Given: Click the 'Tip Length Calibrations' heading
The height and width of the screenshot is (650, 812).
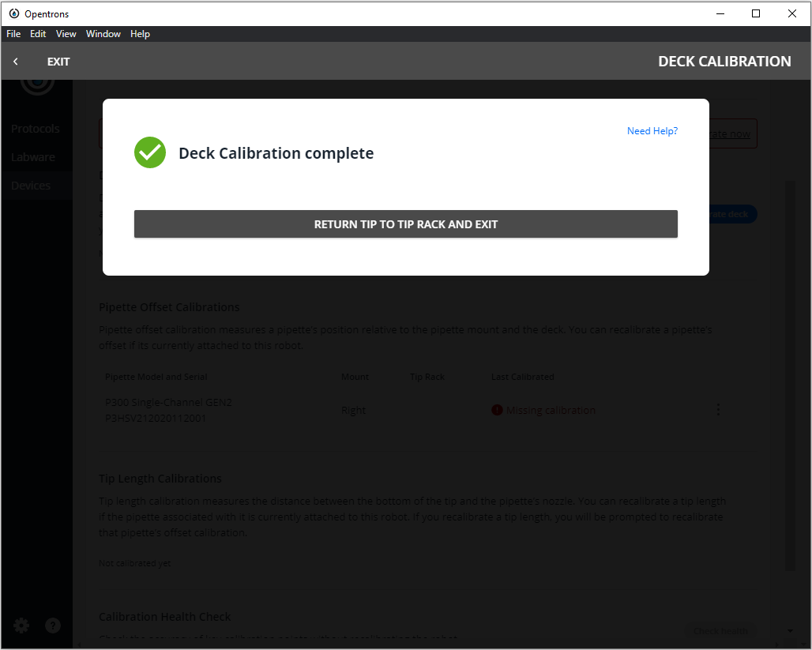Looking at the screenshot, I should tap(160, 479).
